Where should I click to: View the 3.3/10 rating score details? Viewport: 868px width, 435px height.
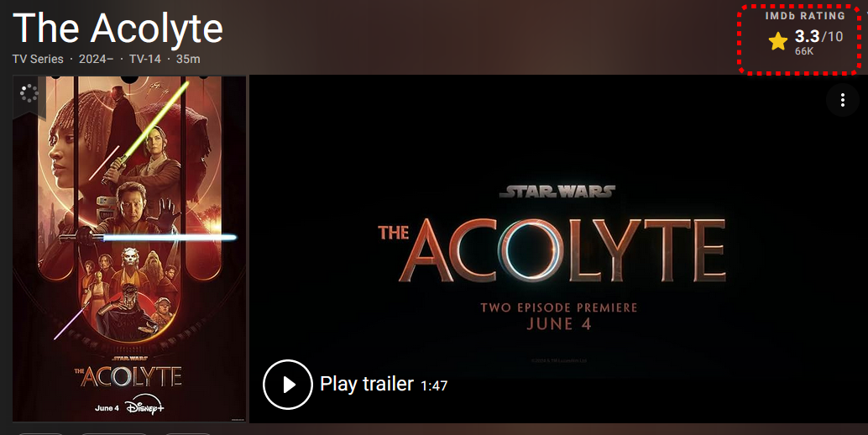pyautogui.click(x=818, y=36)
